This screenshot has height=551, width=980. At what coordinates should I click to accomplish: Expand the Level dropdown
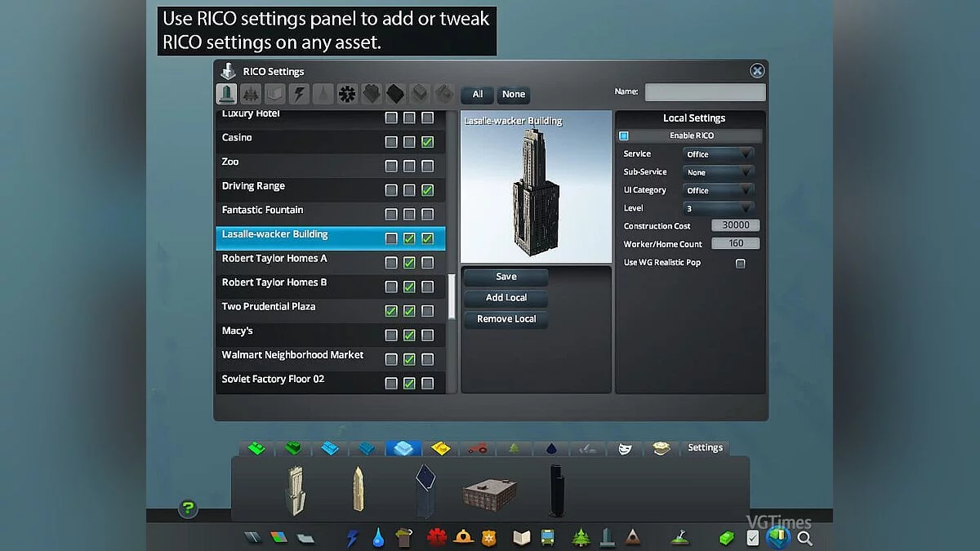click(x=718, y=209)
